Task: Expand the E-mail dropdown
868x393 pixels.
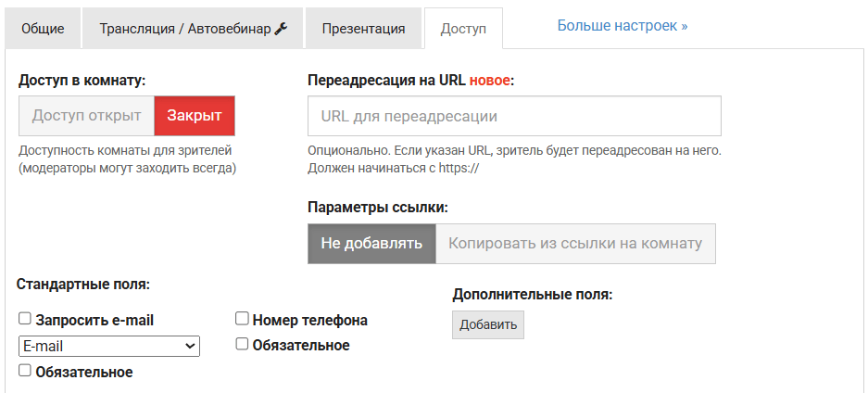Action: click(x=109, y=346)
